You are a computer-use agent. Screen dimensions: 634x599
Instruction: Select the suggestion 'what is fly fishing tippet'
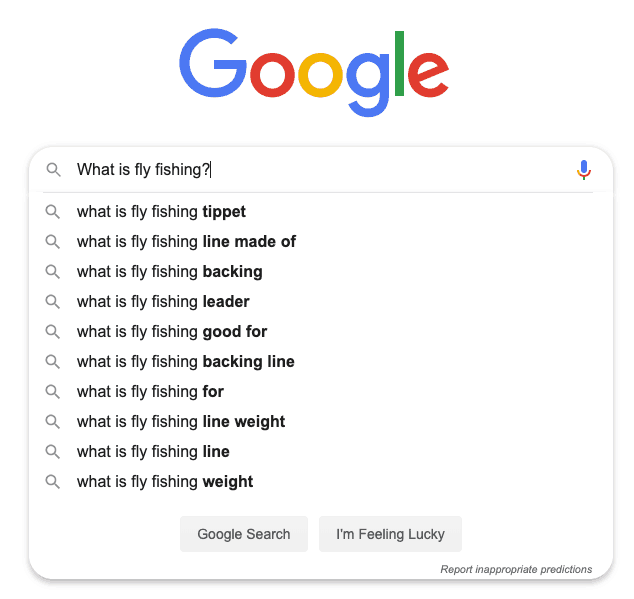pos(161,212)
